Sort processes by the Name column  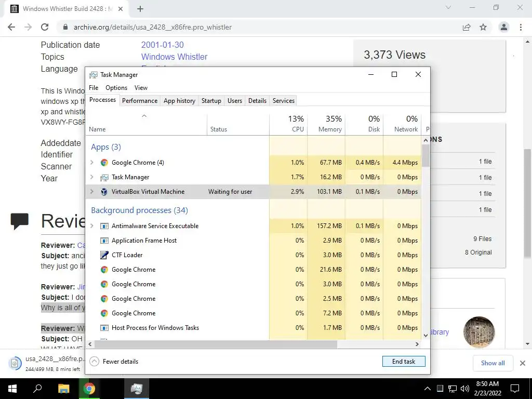pos(146,125)
